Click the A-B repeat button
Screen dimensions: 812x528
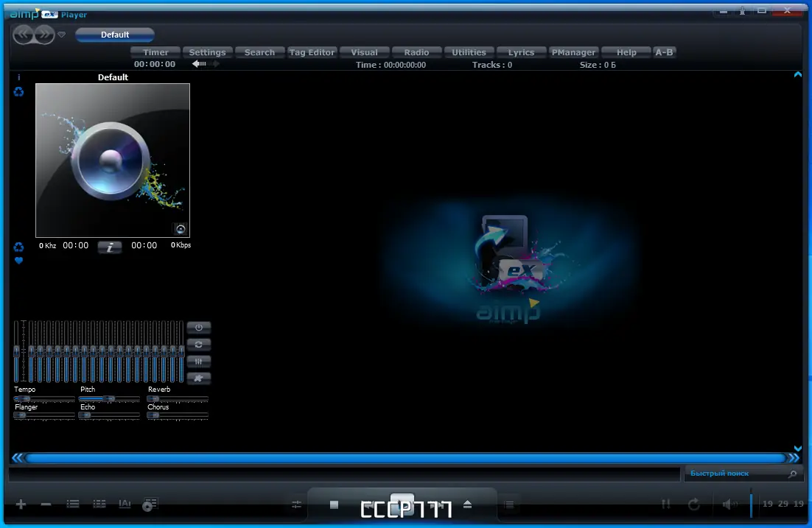click(x=664, y=52)
